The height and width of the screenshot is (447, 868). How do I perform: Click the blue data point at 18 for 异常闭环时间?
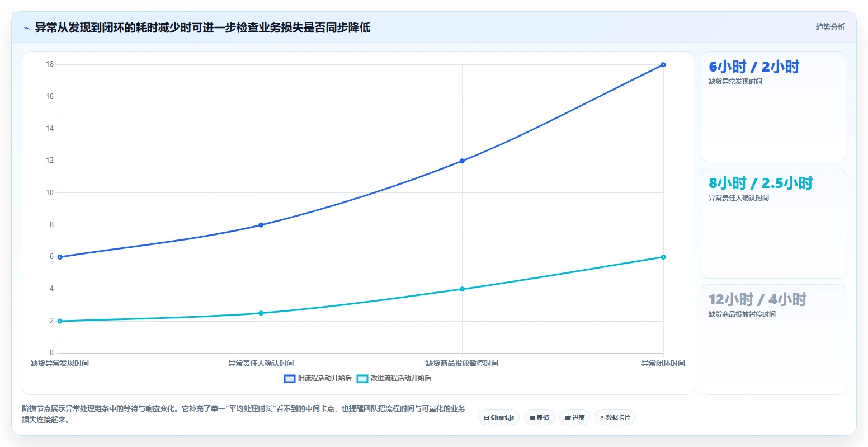tap(663, 65)
